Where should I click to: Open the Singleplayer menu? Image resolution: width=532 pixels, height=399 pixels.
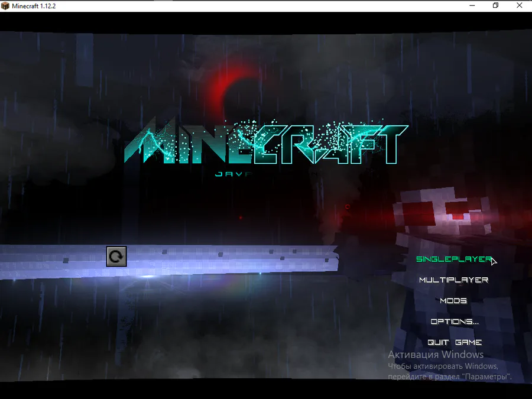[454, 259]
